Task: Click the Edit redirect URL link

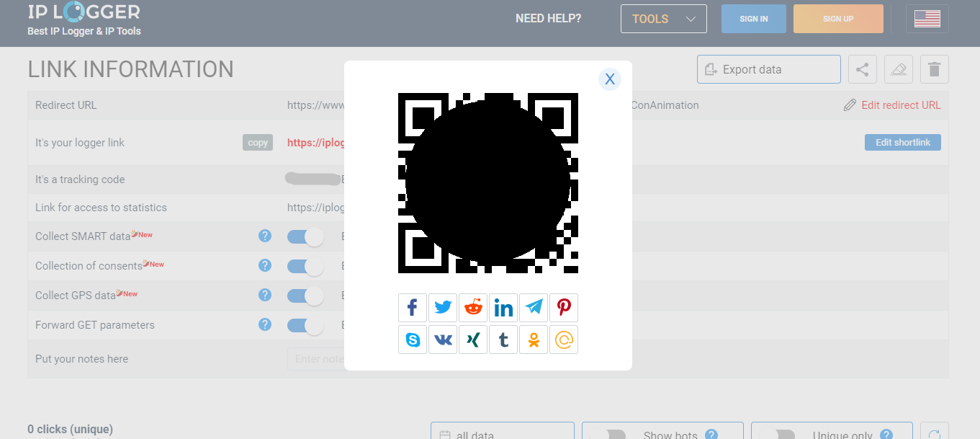Action: tap(901, 105)
